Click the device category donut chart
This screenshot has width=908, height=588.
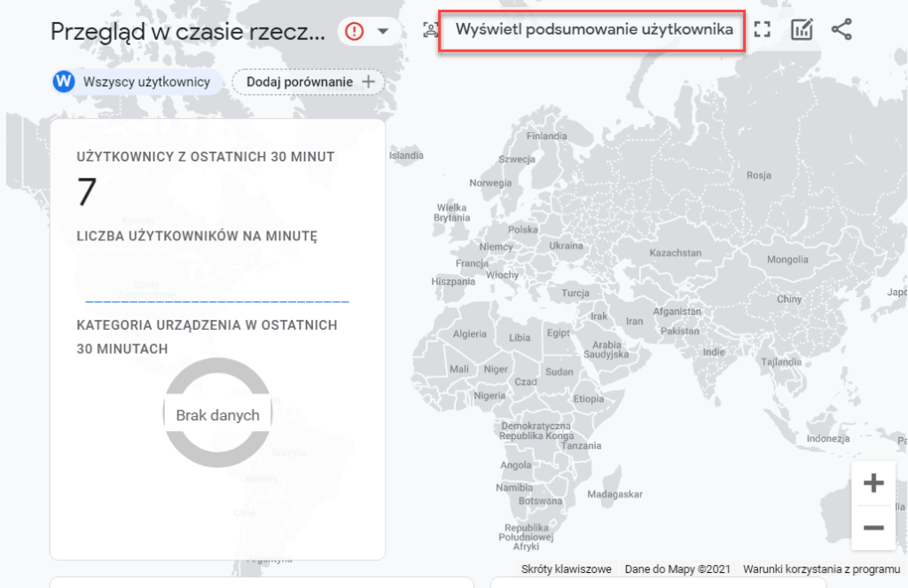[217, 414]
